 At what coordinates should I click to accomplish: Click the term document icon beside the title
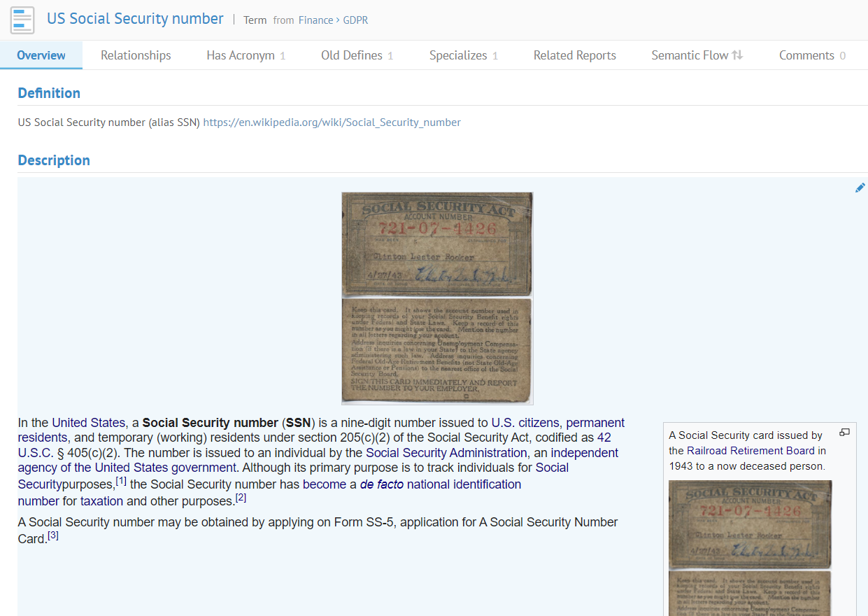[22, 20]
